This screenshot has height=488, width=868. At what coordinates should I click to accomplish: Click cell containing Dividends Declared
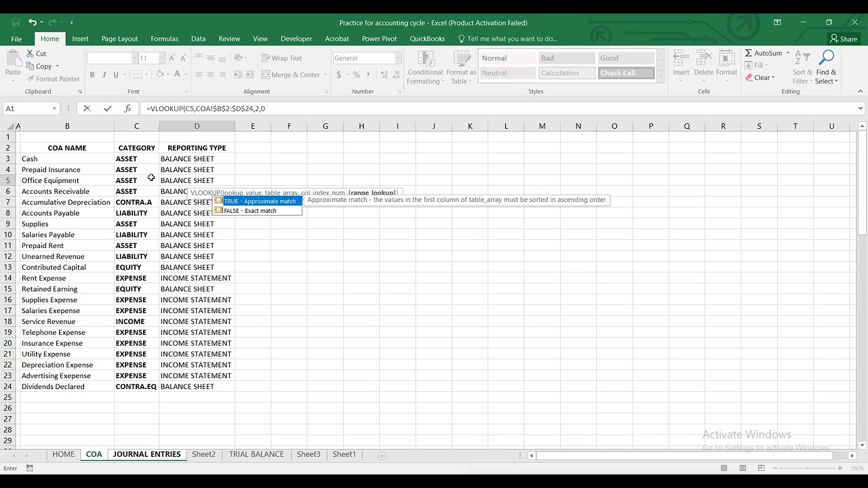pyautogui.click(x=66, y=386)
